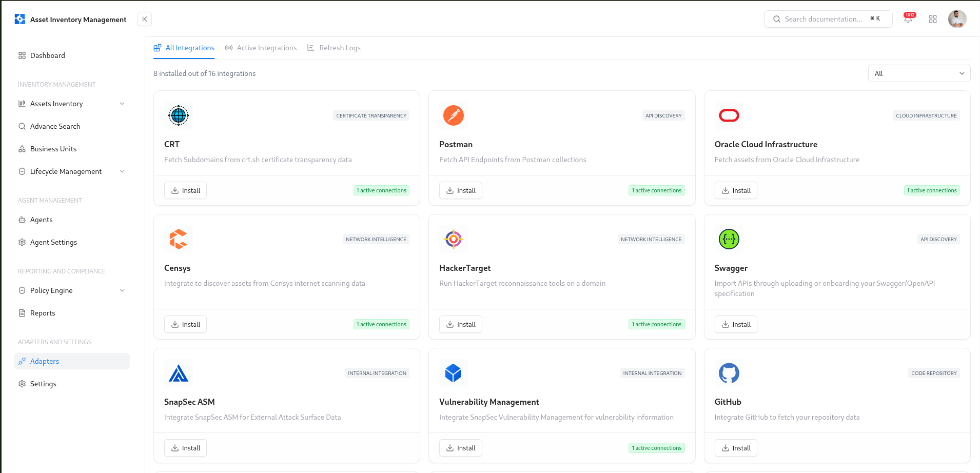The image size is (980, 473).
Task: Open the Agents page
Action: [72, 220]
